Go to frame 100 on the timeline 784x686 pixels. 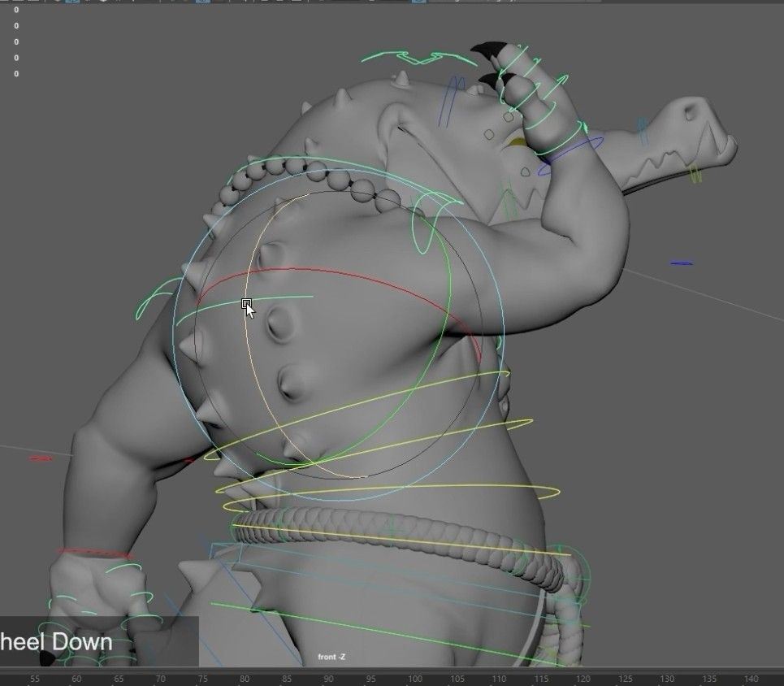tap(414, 679)
